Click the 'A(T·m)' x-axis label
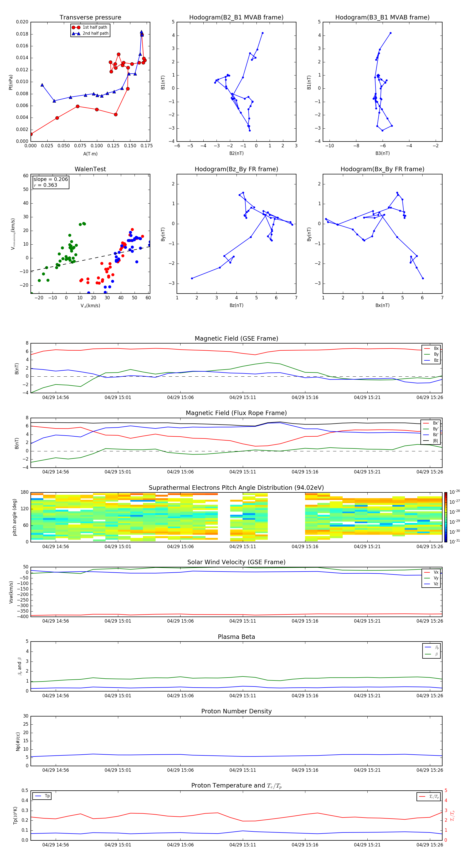The image size is (473, 868). click(90, 154)
